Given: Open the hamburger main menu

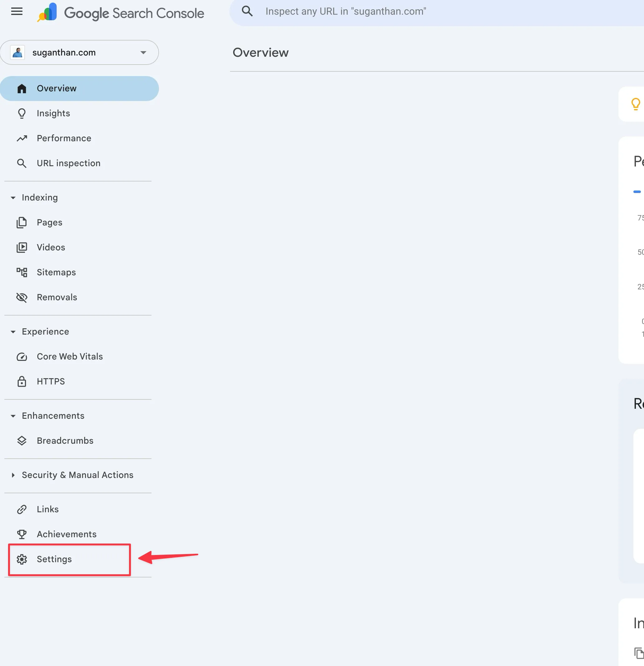Looking at the screenshot, I should pos(17,12).
